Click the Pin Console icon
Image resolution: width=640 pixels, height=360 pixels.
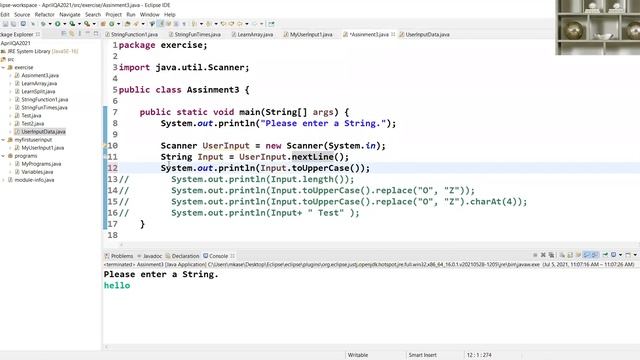605,255
